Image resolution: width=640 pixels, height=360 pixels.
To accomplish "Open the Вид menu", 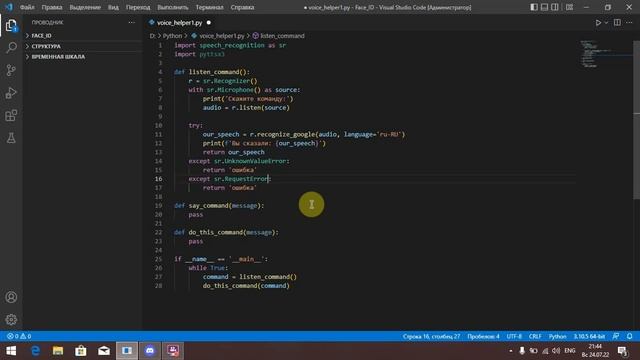I will point(113,7).
